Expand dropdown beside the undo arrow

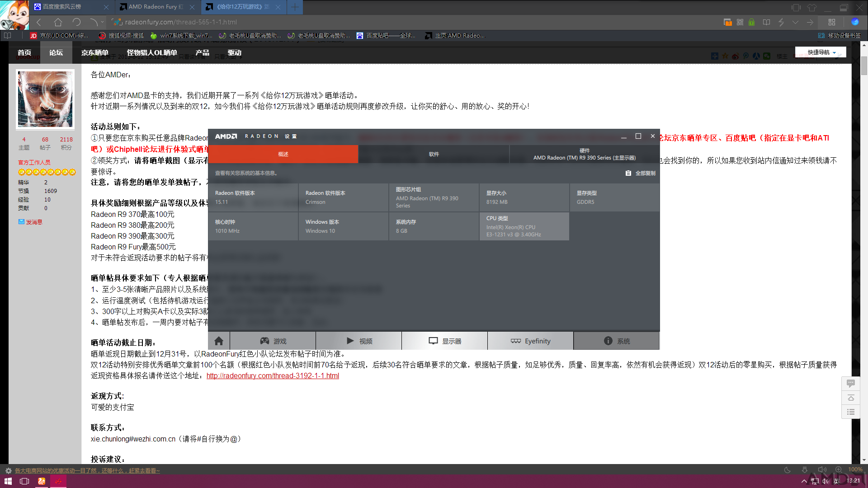click(102, 22)
